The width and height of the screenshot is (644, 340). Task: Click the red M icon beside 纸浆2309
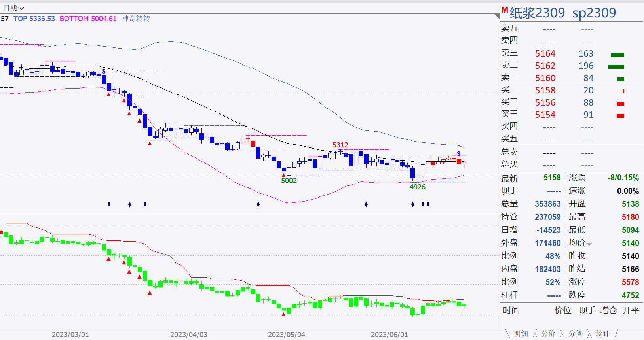505,10
